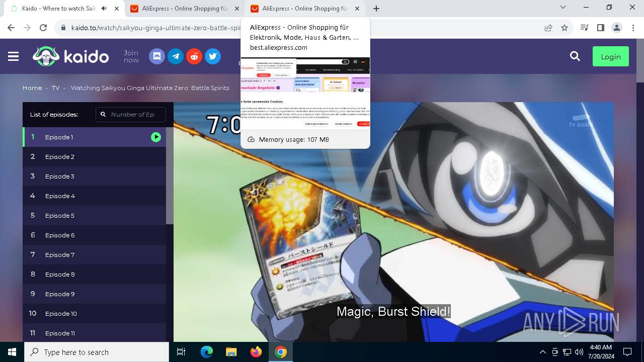
Task: Open the hamburger menu on Kaido
Action: click(x=14, y=56)
